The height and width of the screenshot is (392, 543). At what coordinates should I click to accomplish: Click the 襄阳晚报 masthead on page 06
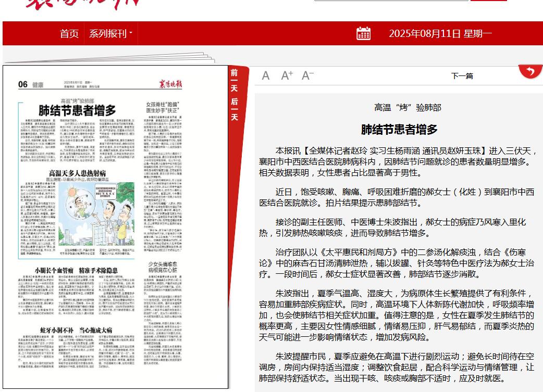pyautogui.click(x=171, y=84)
